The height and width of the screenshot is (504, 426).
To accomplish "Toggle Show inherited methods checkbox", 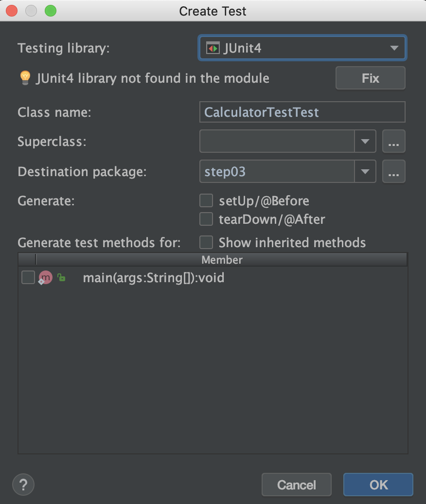I will click(x=206, y=242).
